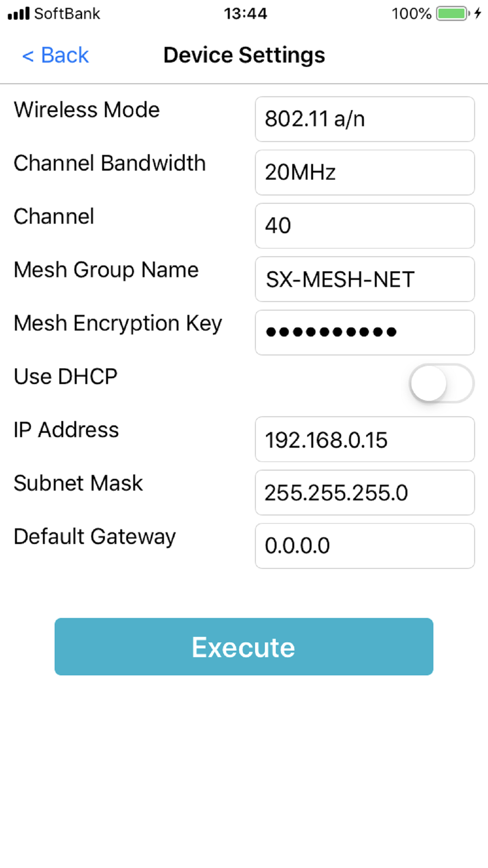This screenshot has width=488, height=868.
Task: Open the Channel selector showing 40
Action: (365, 226)
